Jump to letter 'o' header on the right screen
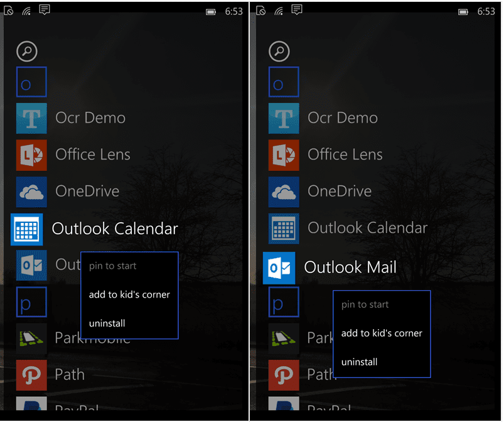The height and width of the screenshot is (422, 504). click(x=284, y=82)
